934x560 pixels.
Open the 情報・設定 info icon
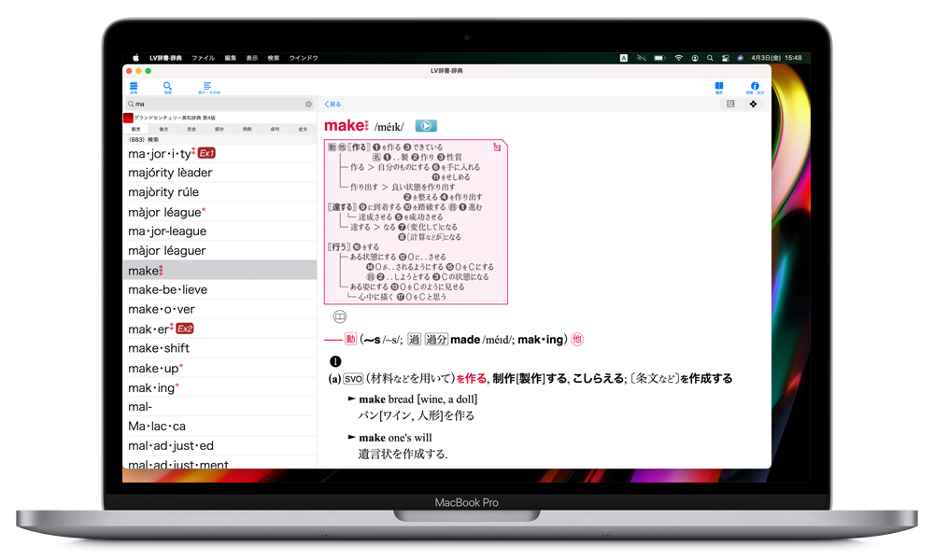point(754,87)
